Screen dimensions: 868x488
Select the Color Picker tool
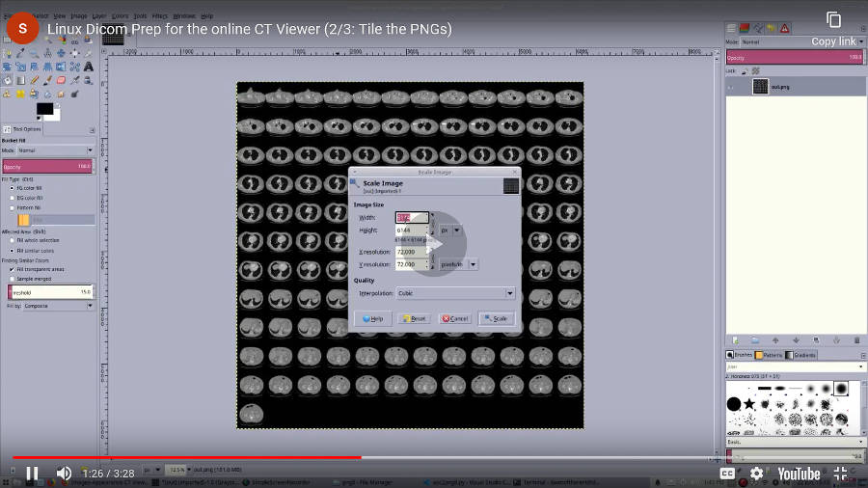click(20, 53)
